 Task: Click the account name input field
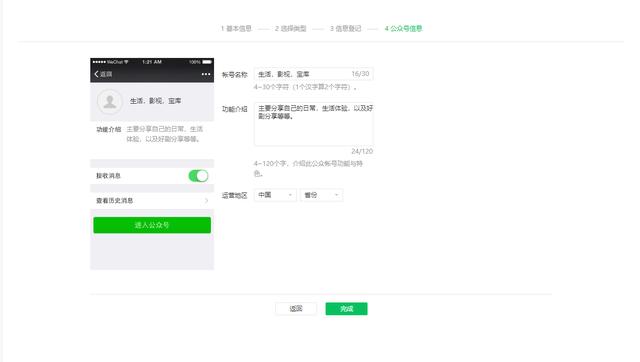click(313, 74)
